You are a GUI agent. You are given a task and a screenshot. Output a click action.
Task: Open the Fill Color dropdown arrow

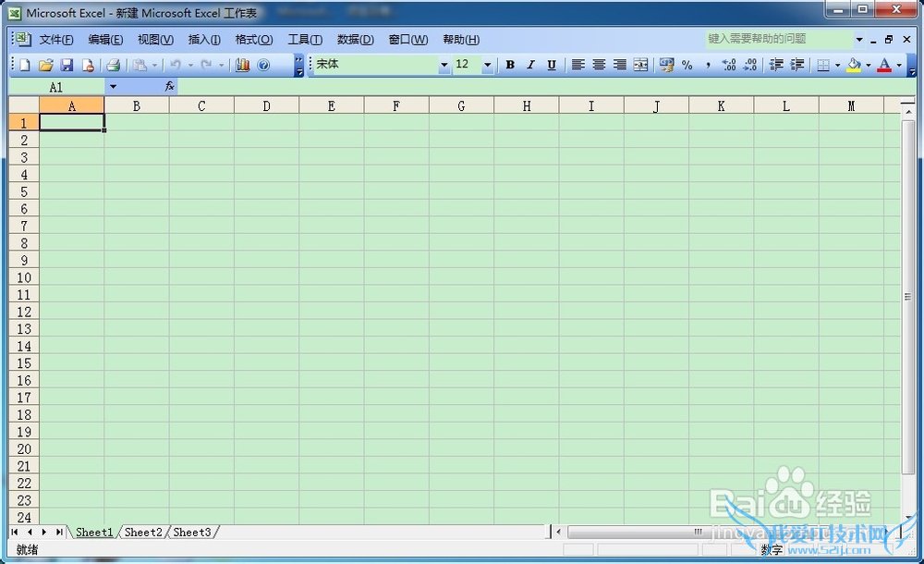coord(868,65)
